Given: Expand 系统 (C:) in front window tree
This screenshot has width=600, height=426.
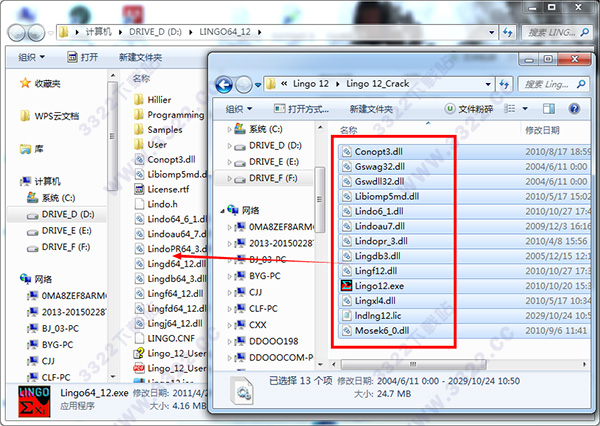Looking at the screenshot, I should click(229, 129).
